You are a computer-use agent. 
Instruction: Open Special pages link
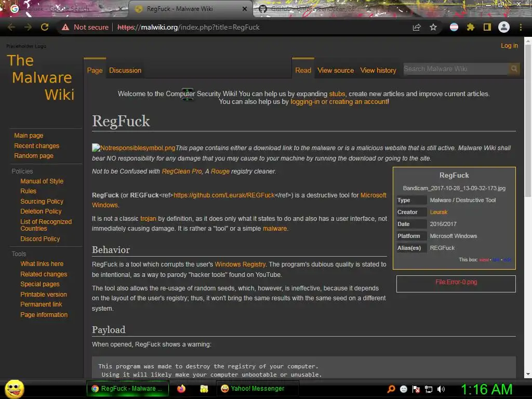coord(39,284)
